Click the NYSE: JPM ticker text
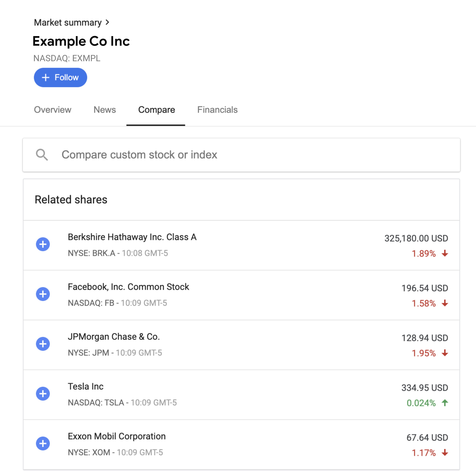Viewport: 476px width, 476px height. coord(88,353)
